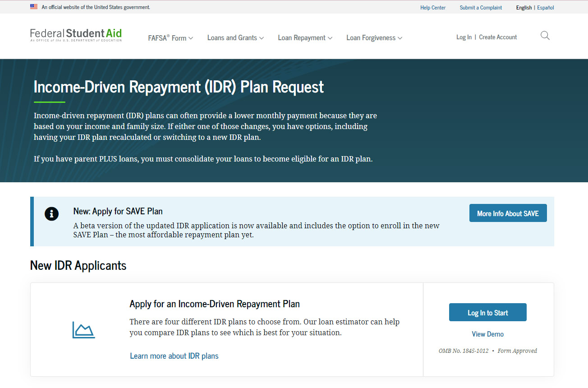Click Create Account in header
The height and width of the screenshot is (388, 588).
click(x=498, y=37)
